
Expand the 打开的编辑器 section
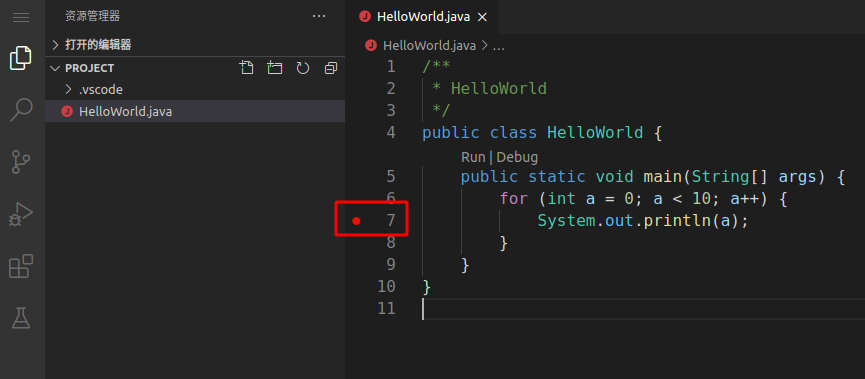[195, 45]
